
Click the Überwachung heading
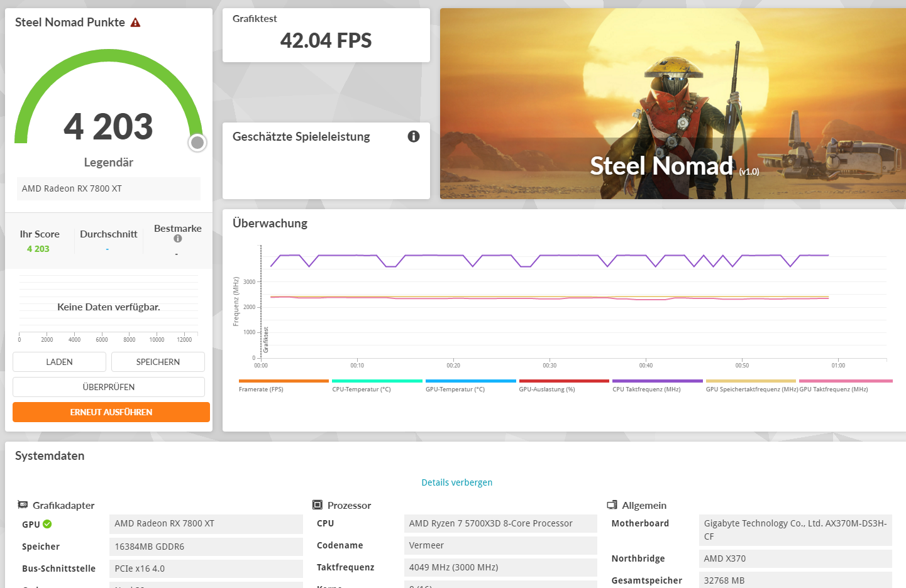click(270, 223)
